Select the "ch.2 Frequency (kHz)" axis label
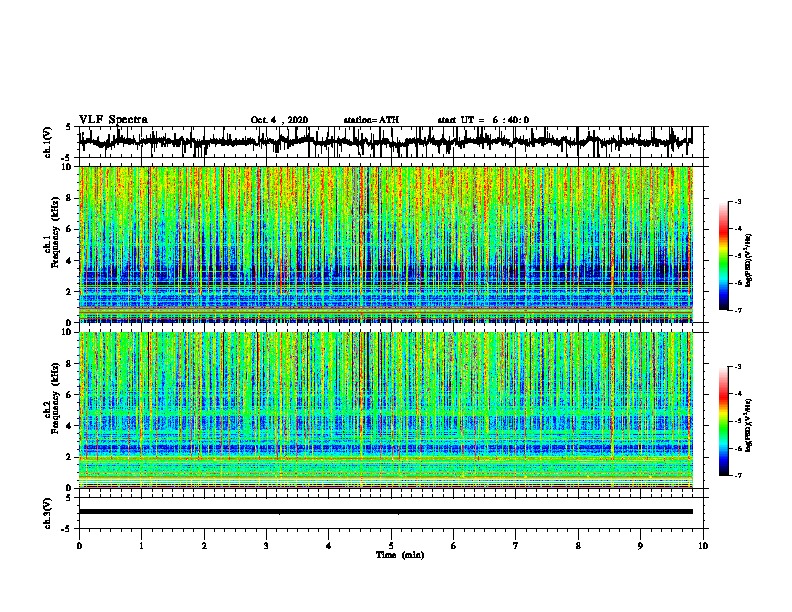The image size is (792, 612). 52,398
